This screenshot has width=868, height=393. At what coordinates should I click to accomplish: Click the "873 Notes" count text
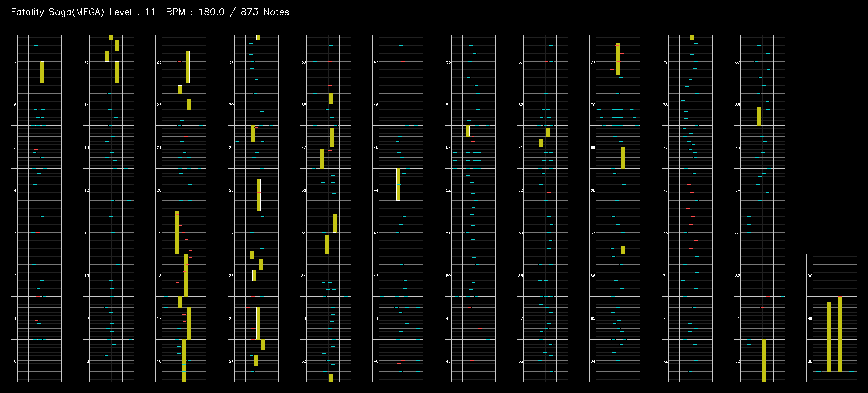click(x=265, y=12)
